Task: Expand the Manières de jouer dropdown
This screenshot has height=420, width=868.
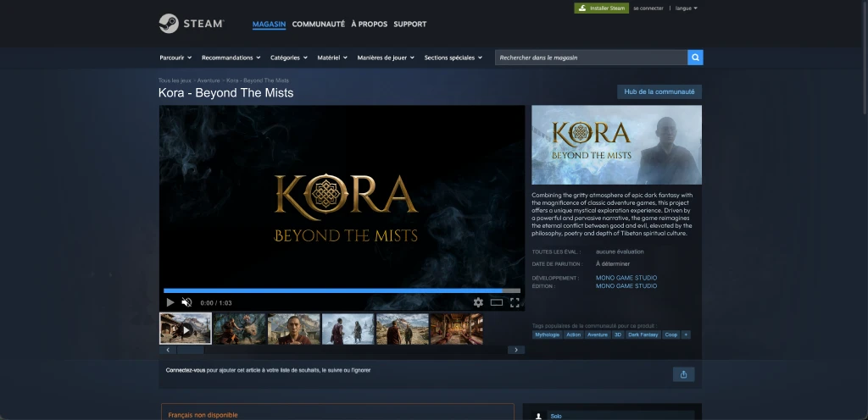Action: click(387, 58)
